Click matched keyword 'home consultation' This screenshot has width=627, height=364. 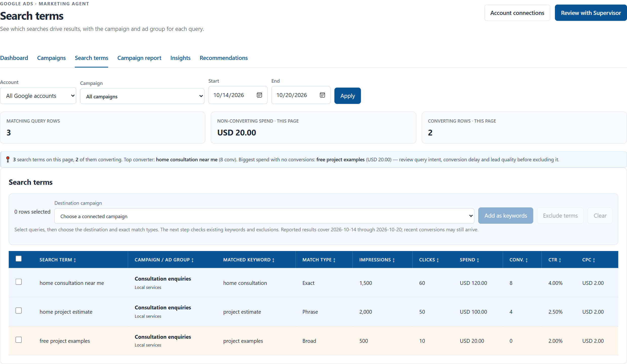tap(245, 283)
